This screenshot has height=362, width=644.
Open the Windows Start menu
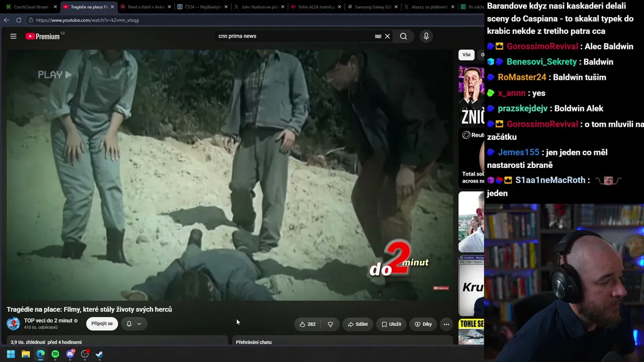tap(11, 354)
